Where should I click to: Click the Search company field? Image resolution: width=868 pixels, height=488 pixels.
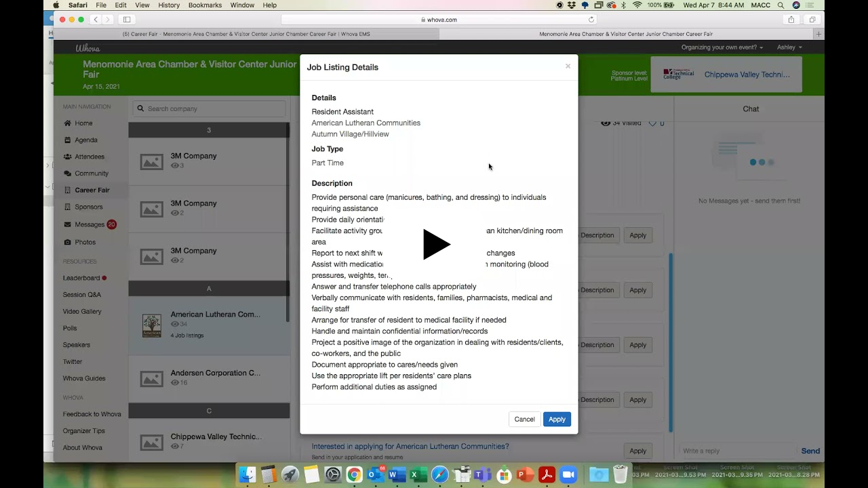click(209, 108)
